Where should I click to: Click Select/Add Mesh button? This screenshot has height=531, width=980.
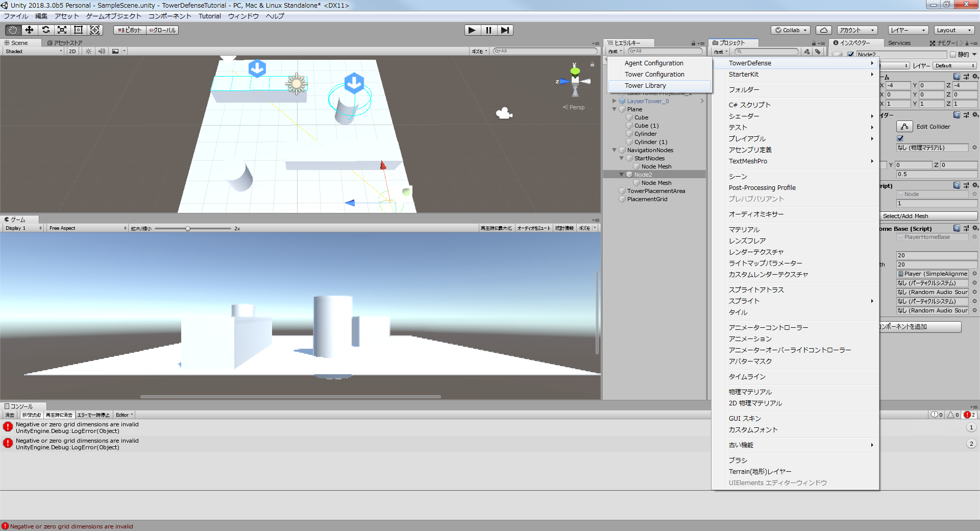coord(928,216)
